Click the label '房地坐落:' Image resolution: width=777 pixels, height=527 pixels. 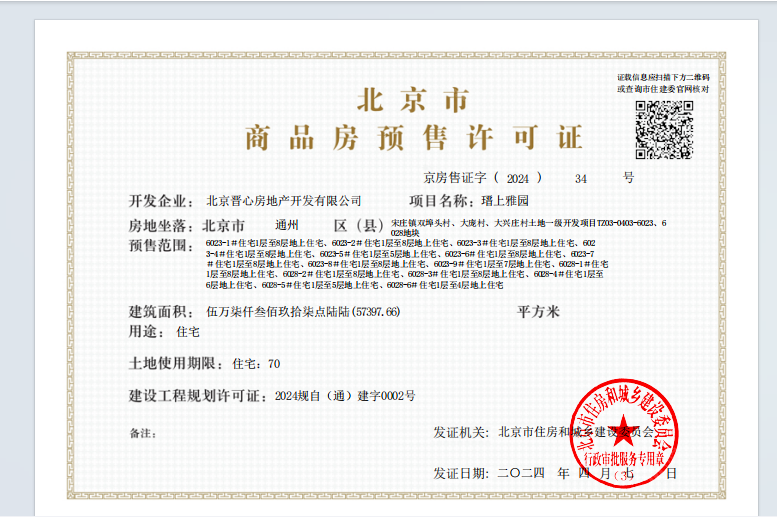tap(162, 226)
